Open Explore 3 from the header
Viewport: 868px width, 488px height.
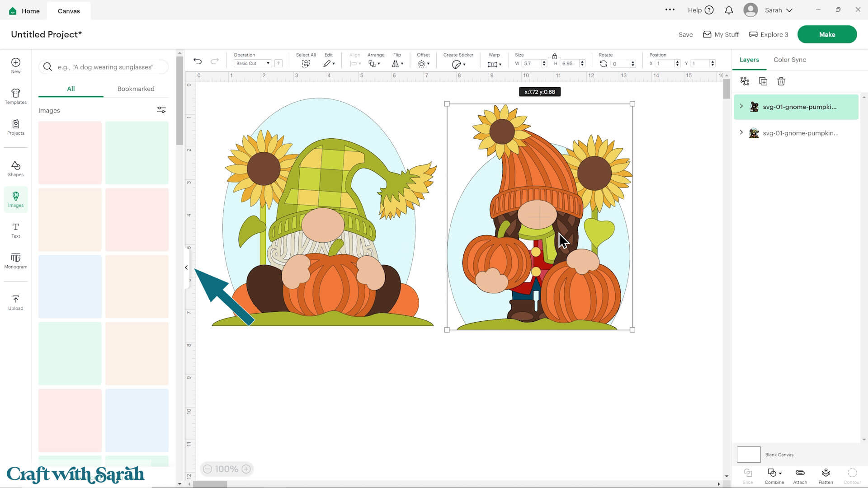pyautogui.click(x=768, y=34)
